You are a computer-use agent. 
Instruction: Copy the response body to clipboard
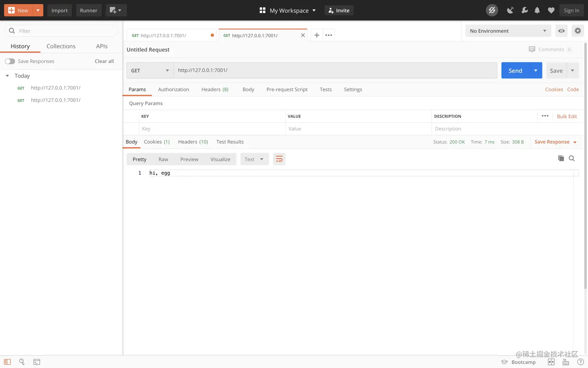[x=561, y=158]
